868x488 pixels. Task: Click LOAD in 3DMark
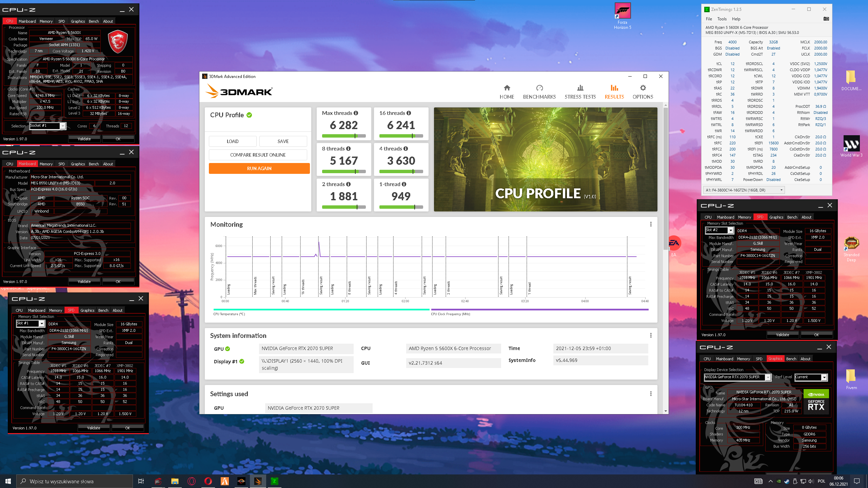point(233,141)
